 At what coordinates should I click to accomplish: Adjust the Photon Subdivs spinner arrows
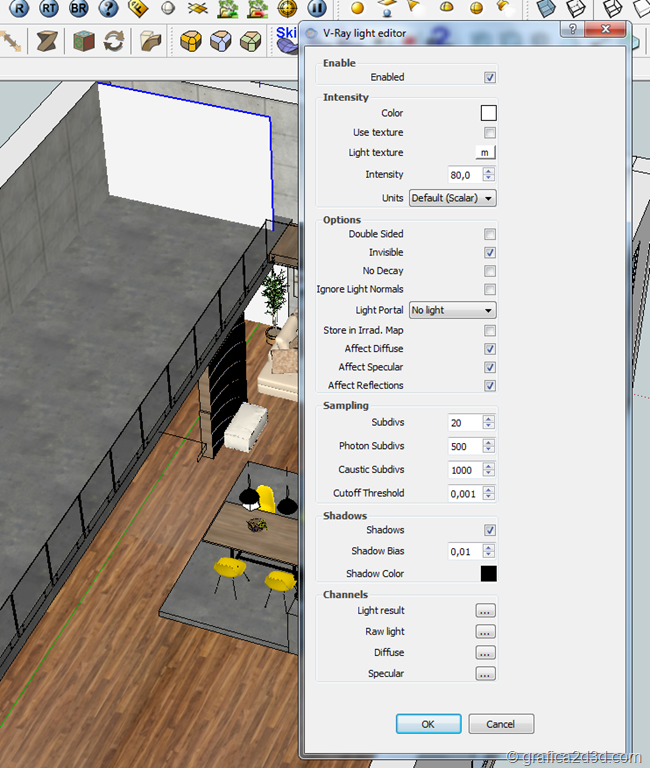[x=488, y=446]
